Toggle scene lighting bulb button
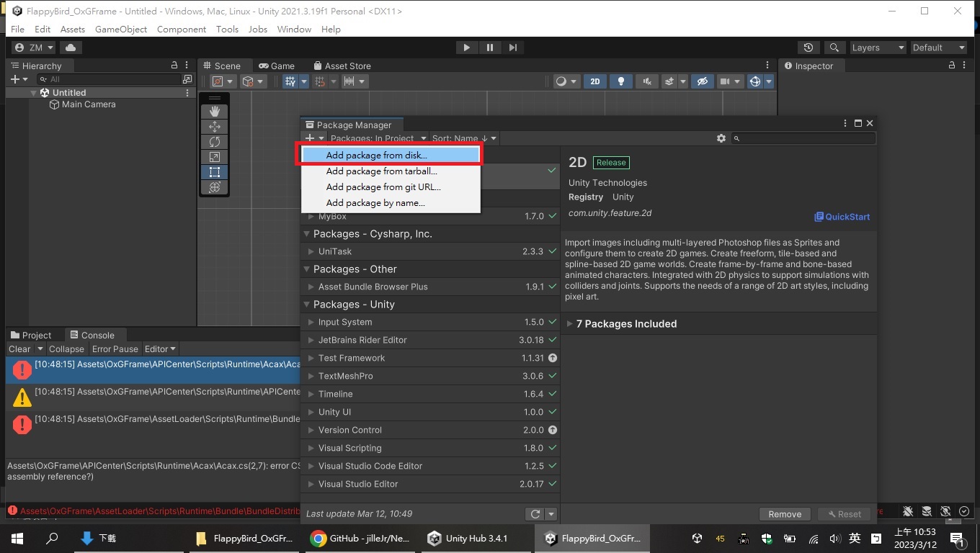The height and width of the screenshot is (553, 980). coord(621,81)
